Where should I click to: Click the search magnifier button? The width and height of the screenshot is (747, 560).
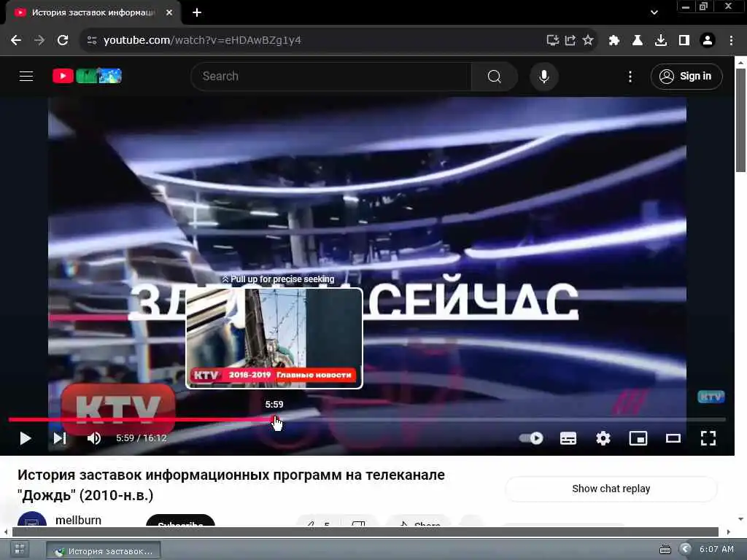[495, 76]
